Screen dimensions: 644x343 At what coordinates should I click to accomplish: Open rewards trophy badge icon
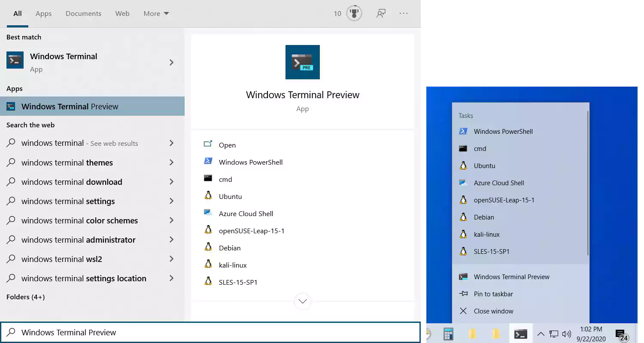[354, 13]
